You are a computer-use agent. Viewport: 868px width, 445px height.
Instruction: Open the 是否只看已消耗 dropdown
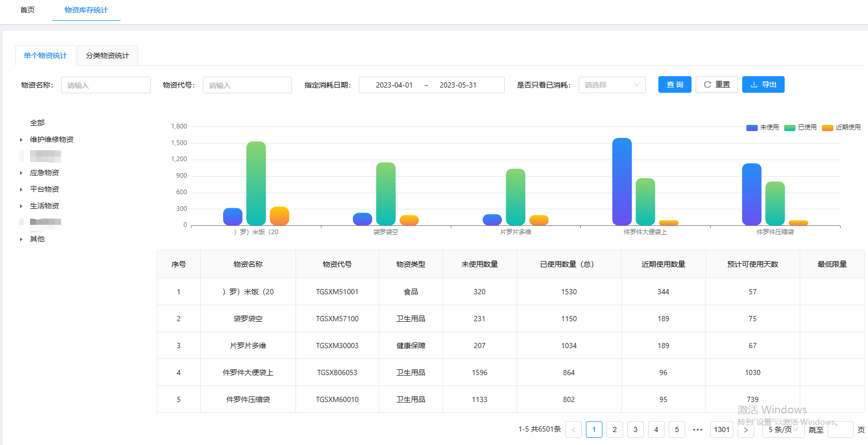pos(612,85)
